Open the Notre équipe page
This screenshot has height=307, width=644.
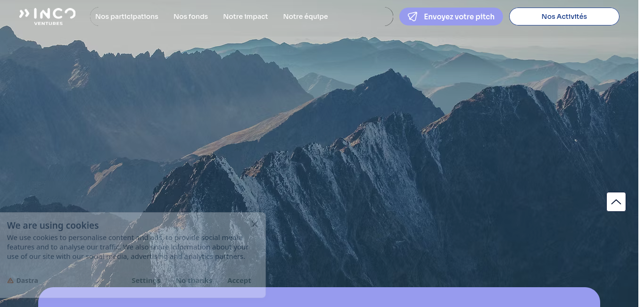tap(305, 17)
